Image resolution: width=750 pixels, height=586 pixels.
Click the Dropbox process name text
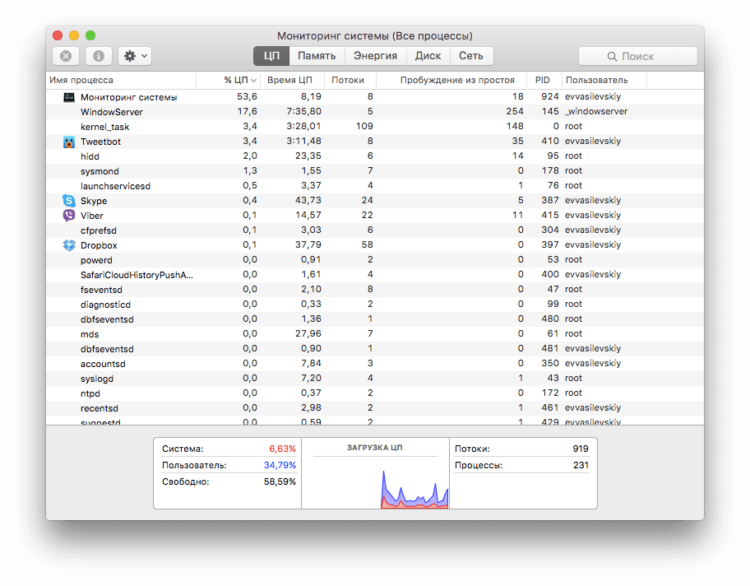[x=99, y=245]
